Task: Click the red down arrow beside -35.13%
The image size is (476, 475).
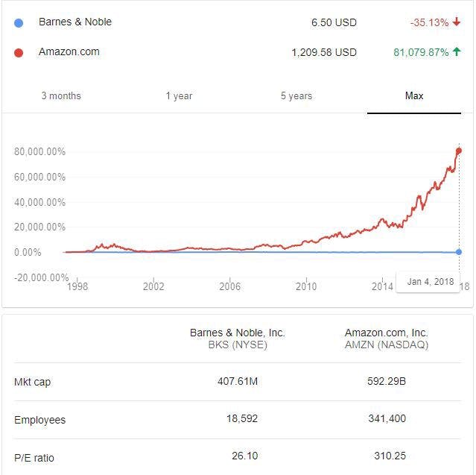Action: click(457, 22)
